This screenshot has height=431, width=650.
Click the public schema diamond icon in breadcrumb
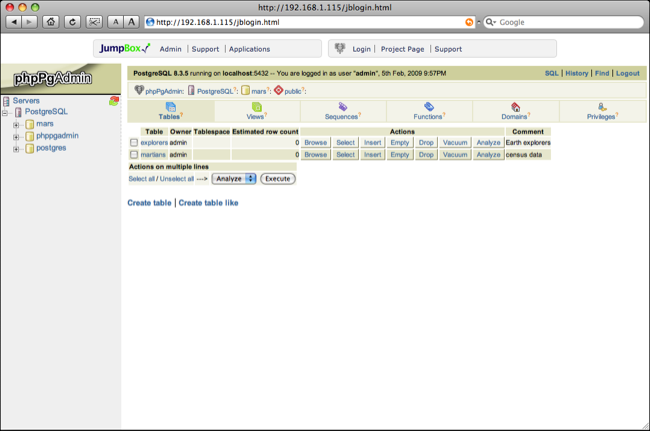click(279, 90)
